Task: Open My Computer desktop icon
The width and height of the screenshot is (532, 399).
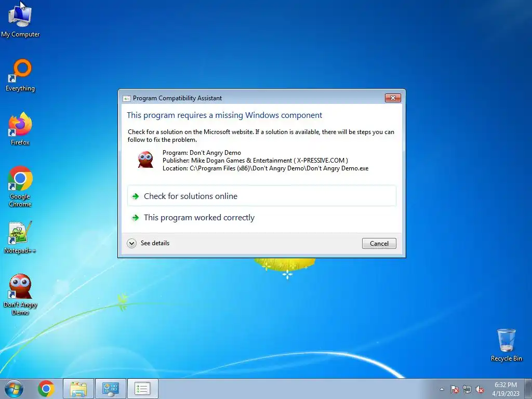Action: pyautogui.click(x=20, y=20)
